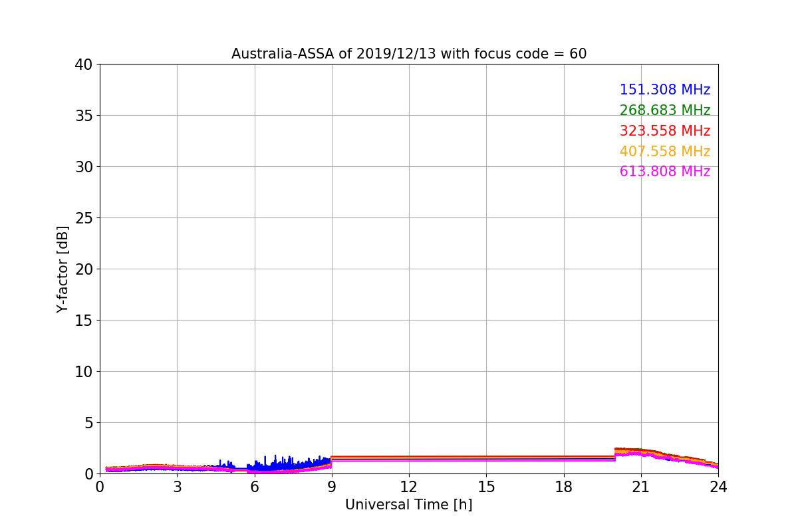Image resolution: width=798 pixels, height=532 pixels.
Task: Click the x-axis tick label 9
Action: (332, 486)
